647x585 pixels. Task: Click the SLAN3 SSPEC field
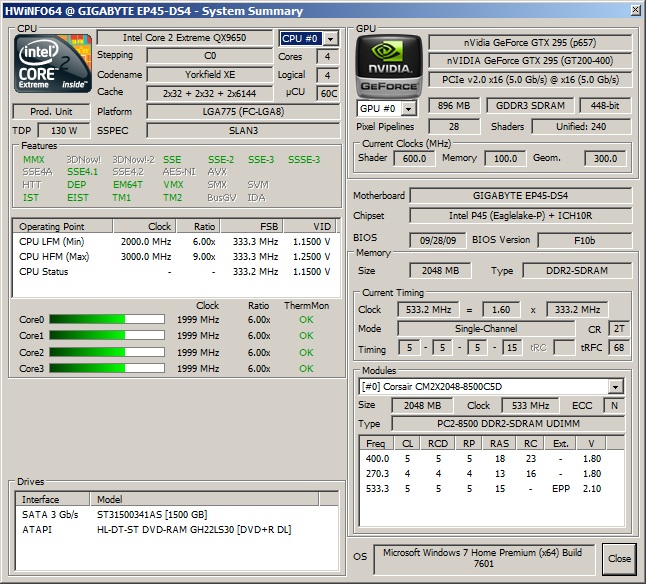pyautogui.click(x=243, y=131)
